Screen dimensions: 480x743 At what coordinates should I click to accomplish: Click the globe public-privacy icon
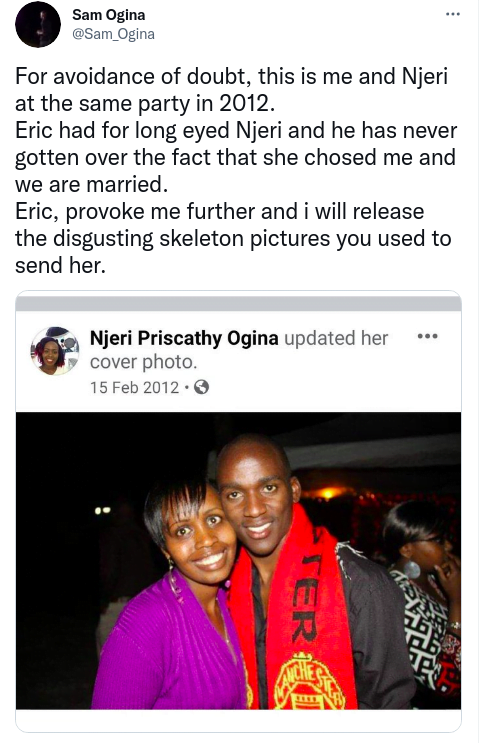[x=202, y=387]
